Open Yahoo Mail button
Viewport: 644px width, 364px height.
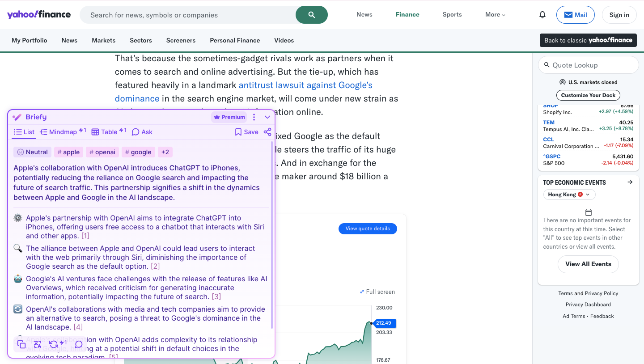pos(576,15)
